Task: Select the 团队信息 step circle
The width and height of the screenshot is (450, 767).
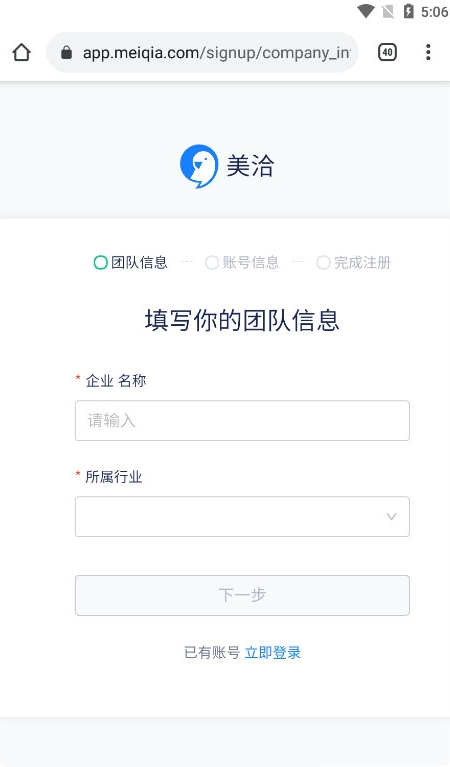Action: tap(100, 263)
